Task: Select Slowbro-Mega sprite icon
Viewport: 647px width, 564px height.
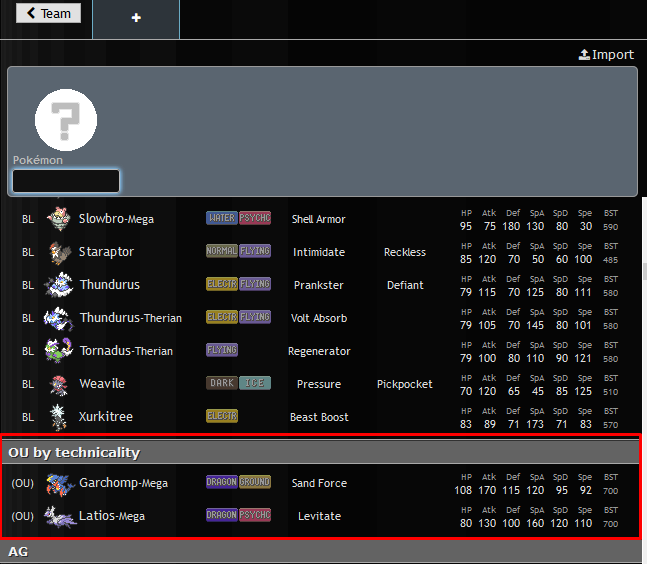Action: (59, 219)
